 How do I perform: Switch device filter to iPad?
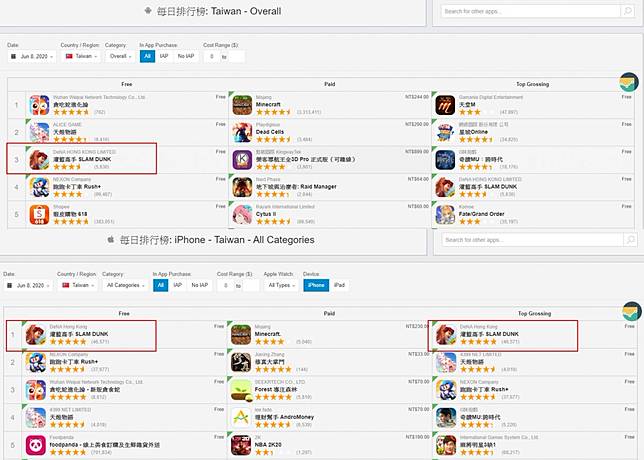pos(339,285)
